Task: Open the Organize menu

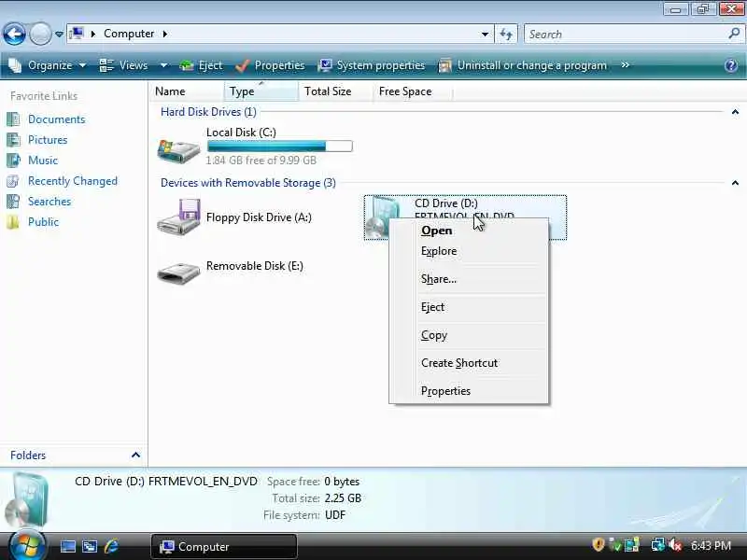Action: (x=48, y=65)
